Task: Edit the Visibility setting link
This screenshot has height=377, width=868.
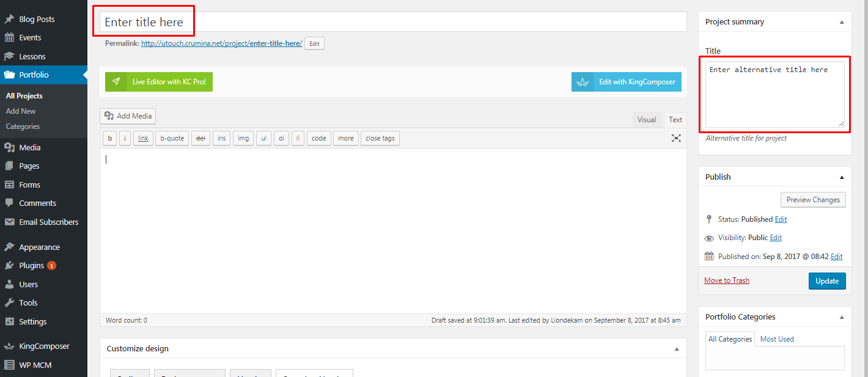Action: [x=776, y=238]
